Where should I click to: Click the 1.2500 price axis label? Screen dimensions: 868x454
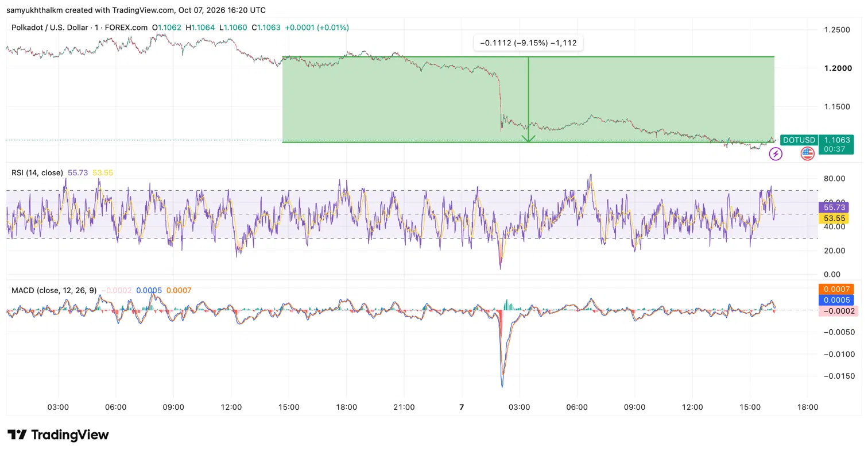837,29
